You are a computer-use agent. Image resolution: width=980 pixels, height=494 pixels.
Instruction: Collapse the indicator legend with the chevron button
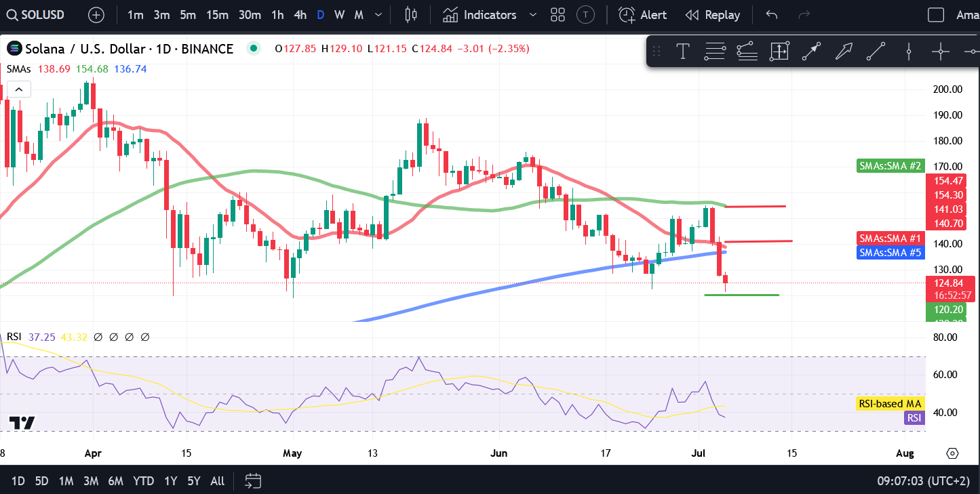tap(19, 89)
